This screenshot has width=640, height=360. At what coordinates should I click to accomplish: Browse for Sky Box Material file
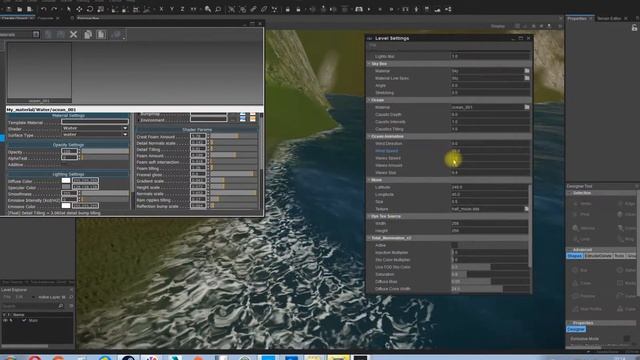[x=527, y=71]
